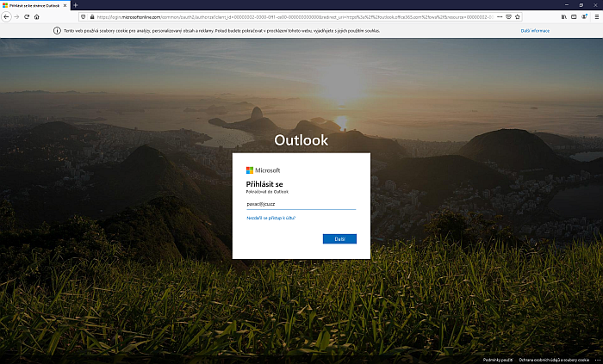
Task: Go forward with the arrow button
Action: coord(16,17)
